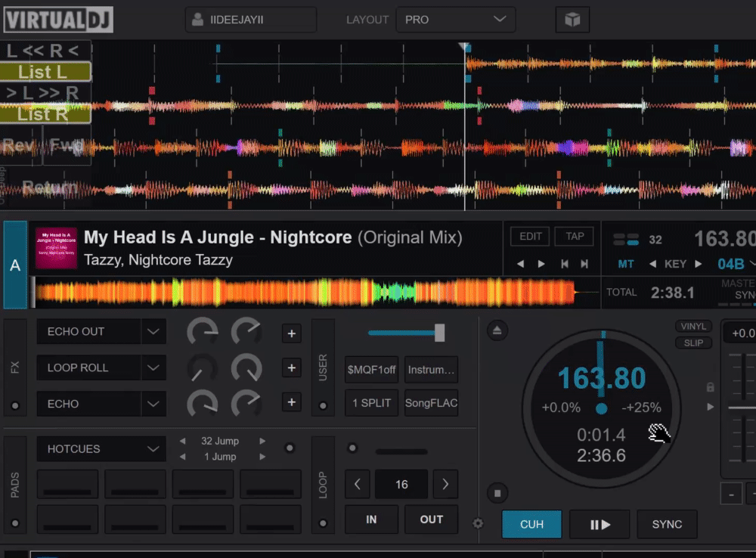This screenshot has width=756, height=558.
Task: Open the gear settings next to CUH
Action: (478, 523)
